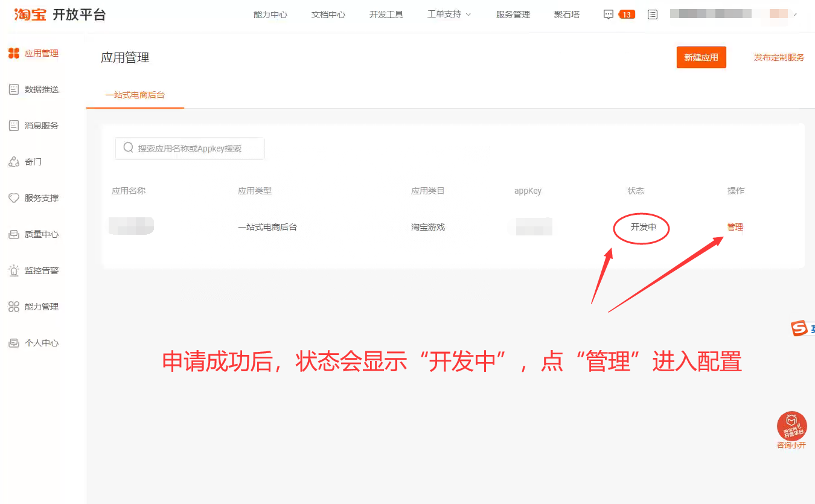The height and width of the screenshot is (504, 815).
Task: Go to 奇门 in sidebar
Action: click(x=33, y=162)
